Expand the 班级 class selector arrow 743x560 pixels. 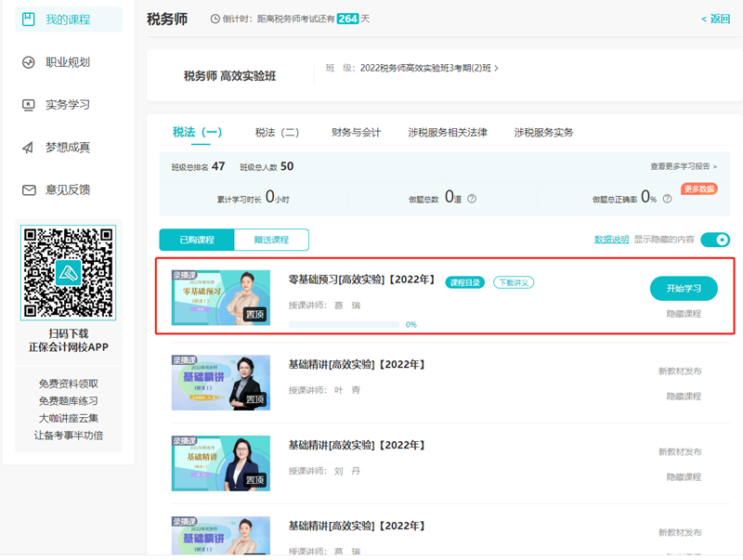(x=496, y=68)
